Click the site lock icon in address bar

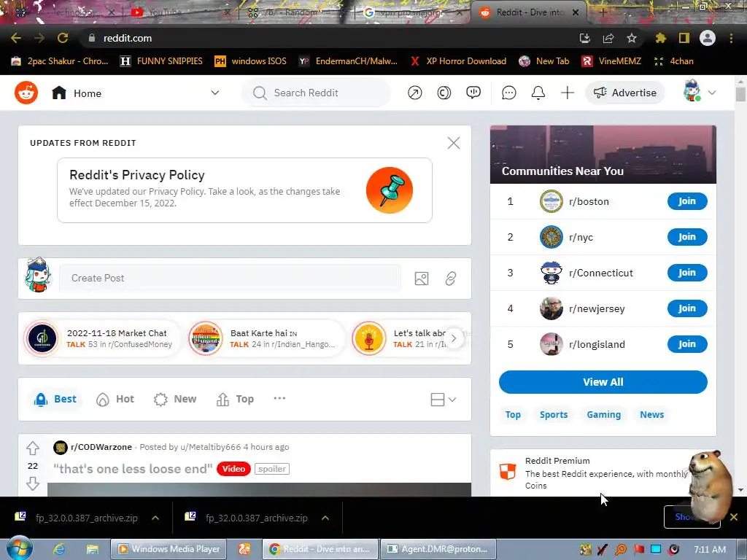pyautogui.click(x=92, y=38)
